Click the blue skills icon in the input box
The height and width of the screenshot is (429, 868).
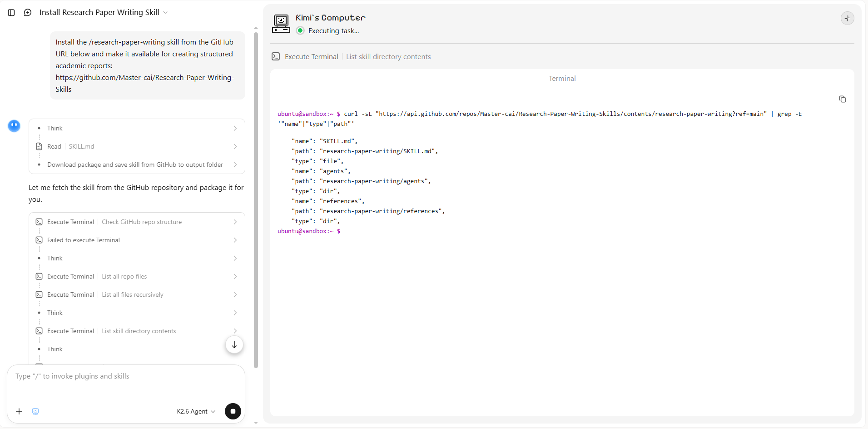(x=35, y=411)
